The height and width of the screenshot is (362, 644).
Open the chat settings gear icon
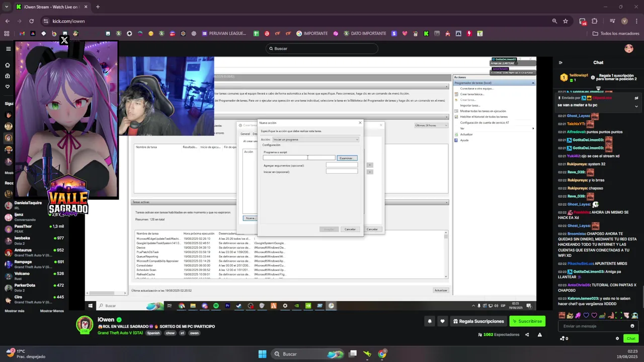tap(617, 338)
